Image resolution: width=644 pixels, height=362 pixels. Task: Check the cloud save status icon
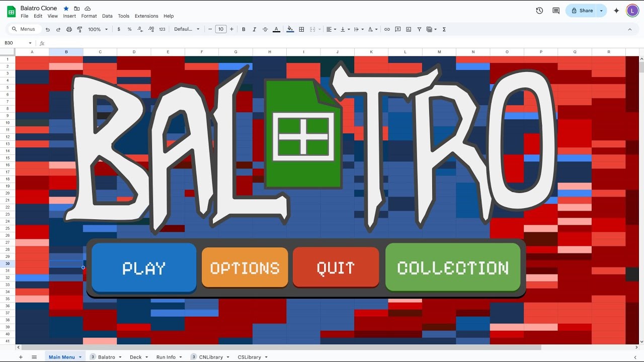(88, 9)
